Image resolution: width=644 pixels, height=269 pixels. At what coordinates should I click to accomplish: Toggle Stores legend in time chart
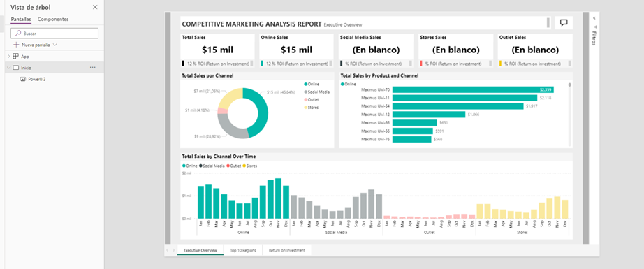250,166
